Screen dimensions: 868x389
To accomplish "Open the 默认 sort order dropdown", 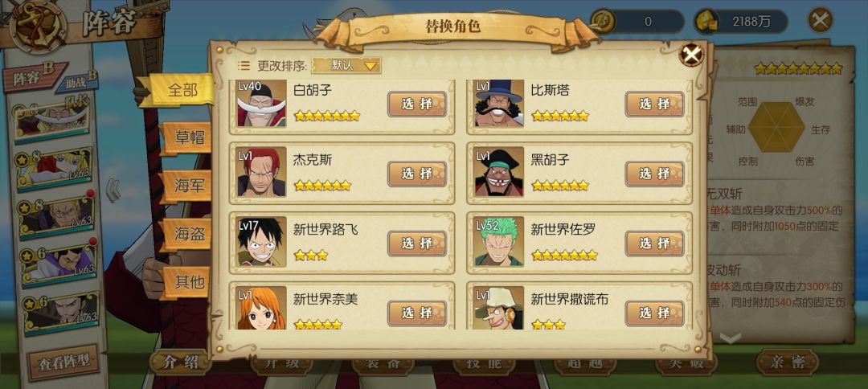I will [x=346, y=65].
